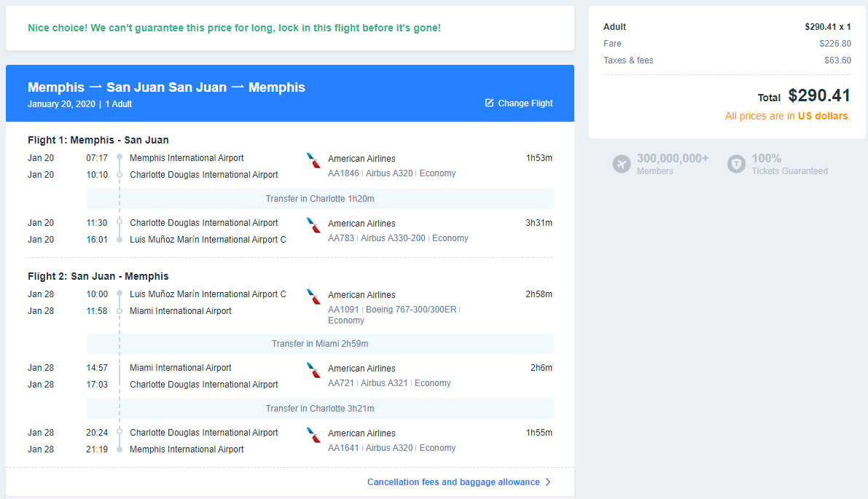Click Luis Muñoz Marín Airport at 16:01
This screenshot has height=499, width=868.
pos(208,239)
